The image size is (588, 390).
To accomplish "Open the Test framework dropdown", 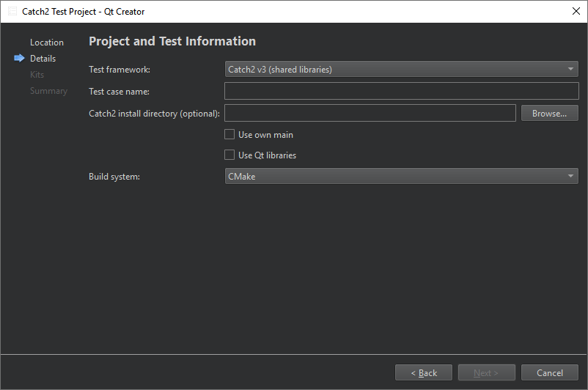I will pyautogui.click(x=401, y=70).
